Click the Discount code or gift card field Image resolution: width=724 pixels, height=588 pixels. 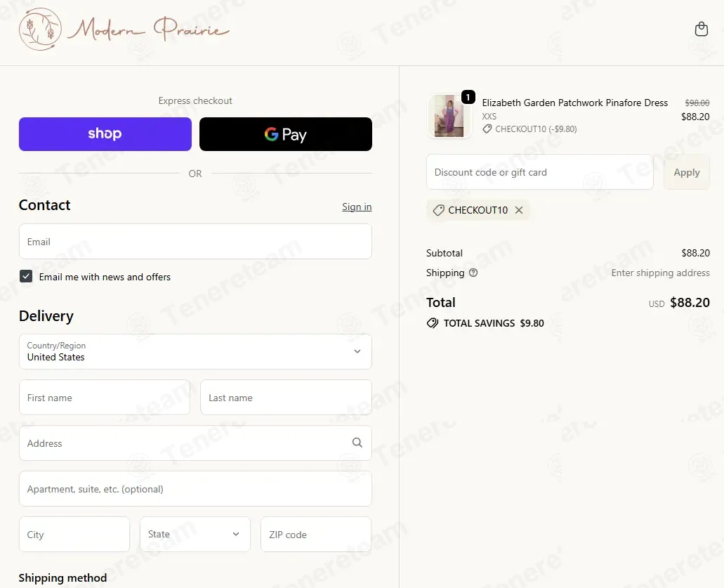click(x=540, y=172)
